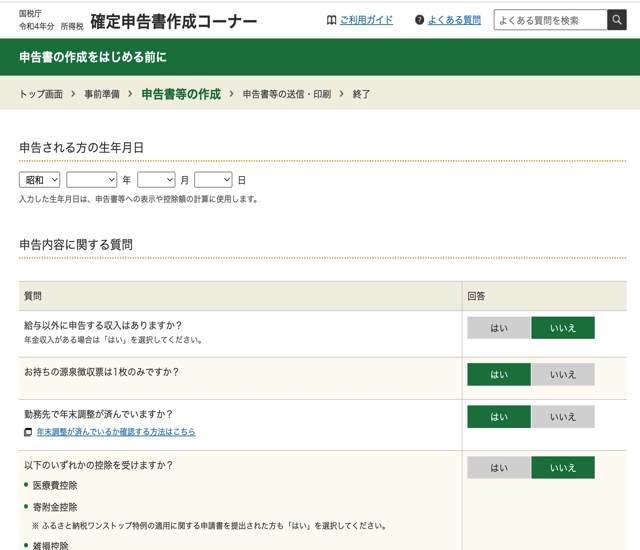Open the 年末調整 confirmation method link
This screenshot has width=640, height=550.
[x=116, y=432]
